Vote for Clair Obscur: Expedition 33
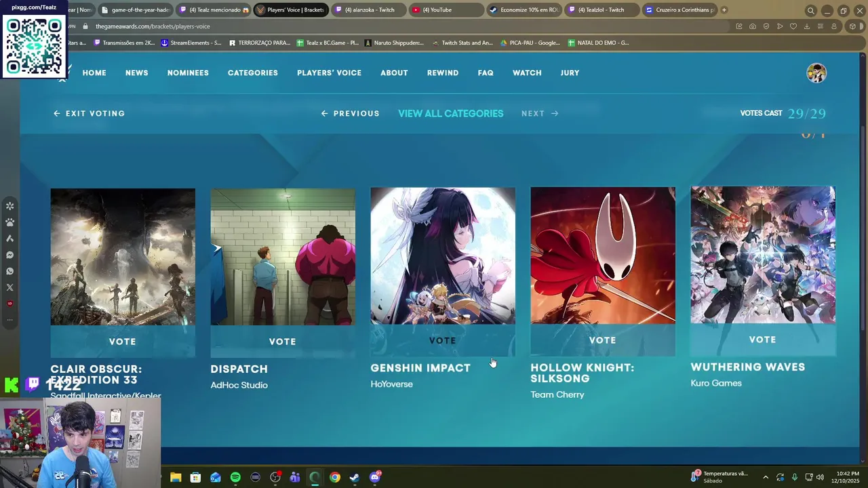This screenshot has height=488, width=868. pos(123,342)
